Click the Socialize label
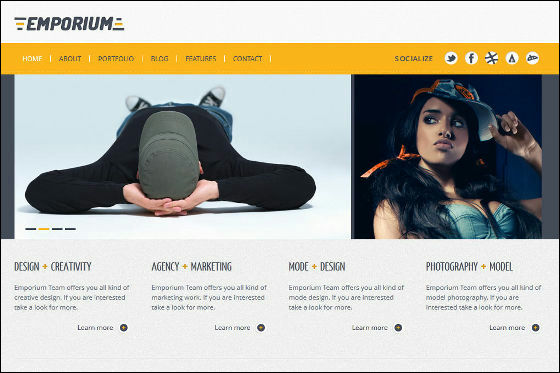This screenshot has height=373, width=560. (413, 59)
